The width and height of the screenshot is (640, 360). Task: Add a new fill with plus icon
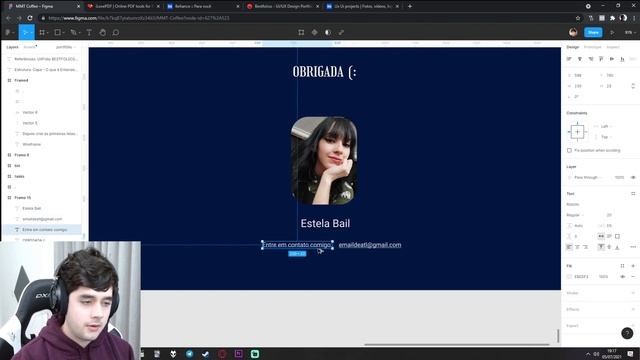pos(633,266)
